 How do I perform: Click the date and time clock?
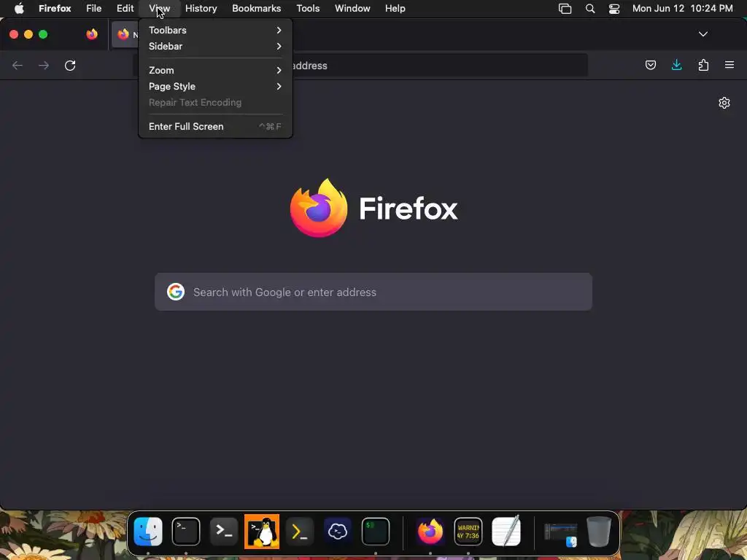pyautogui.click(x=682, y=8)
